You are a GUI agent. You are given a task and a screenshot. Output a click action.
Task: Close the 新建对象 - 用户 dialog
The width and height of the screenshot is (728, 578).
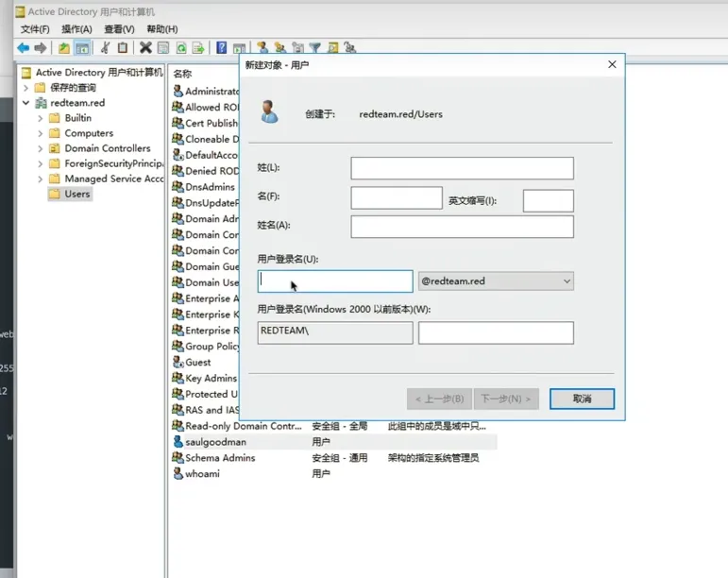(612, 64)
